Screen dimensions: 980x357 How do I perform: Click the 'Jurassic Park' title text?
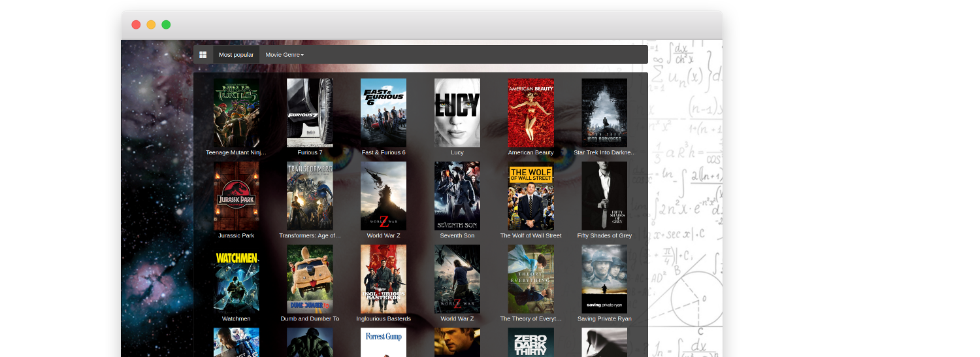pyautogui.click(x=237, y=235)
